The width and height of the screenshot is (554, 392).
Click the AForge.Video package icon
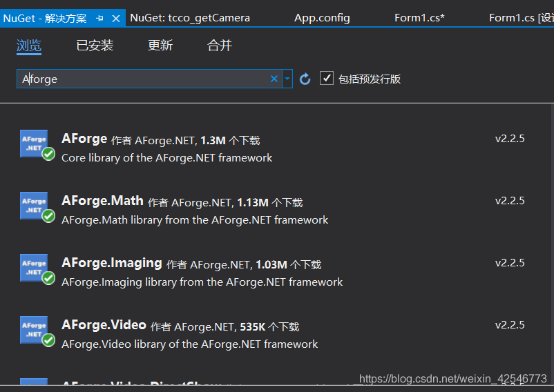coord(35,330)
